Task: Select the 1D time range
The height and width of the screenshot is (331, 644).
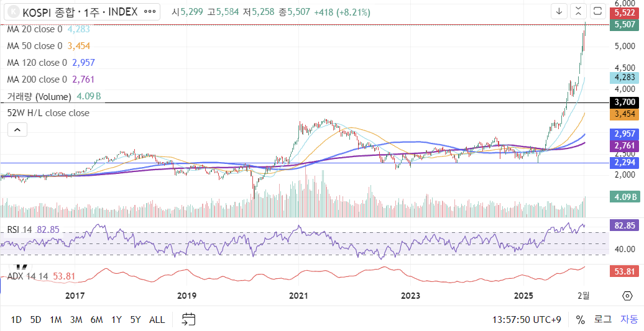Action: pyautogui.click(x=16, y=319)
